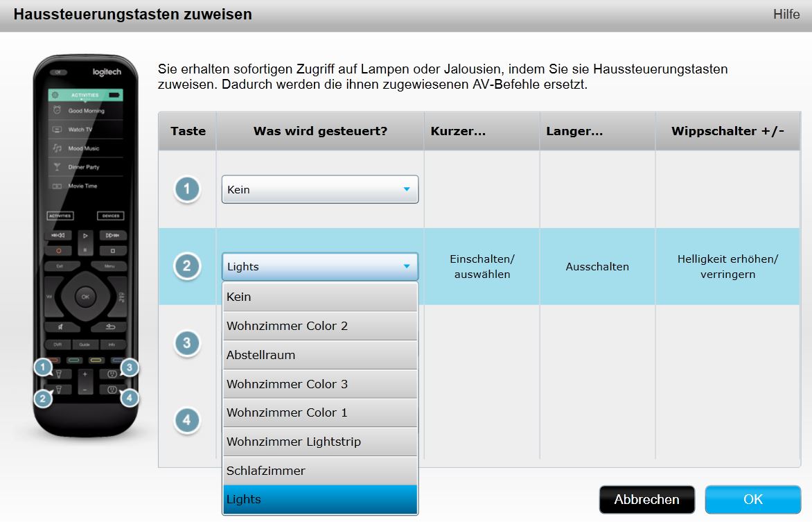Click numbered marker 3 on remote image

pos(130,367)
